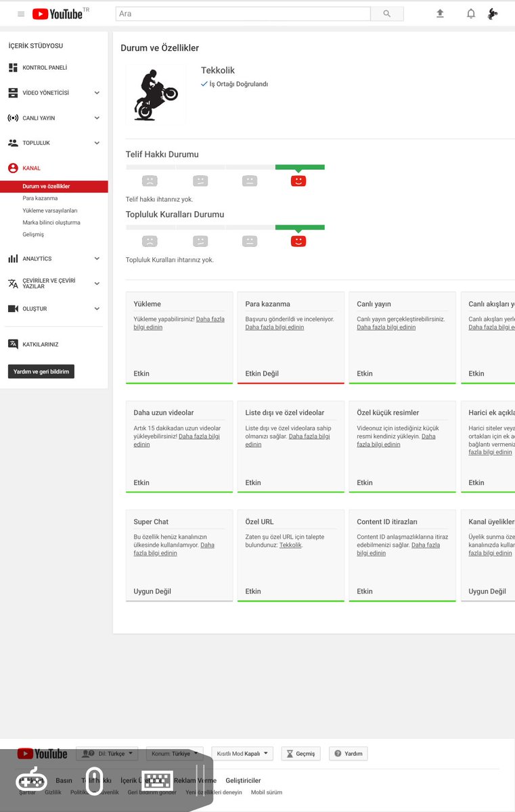
Task: Click the gamepad icon in the bottom overlay
Action: (x=31, y=780)
